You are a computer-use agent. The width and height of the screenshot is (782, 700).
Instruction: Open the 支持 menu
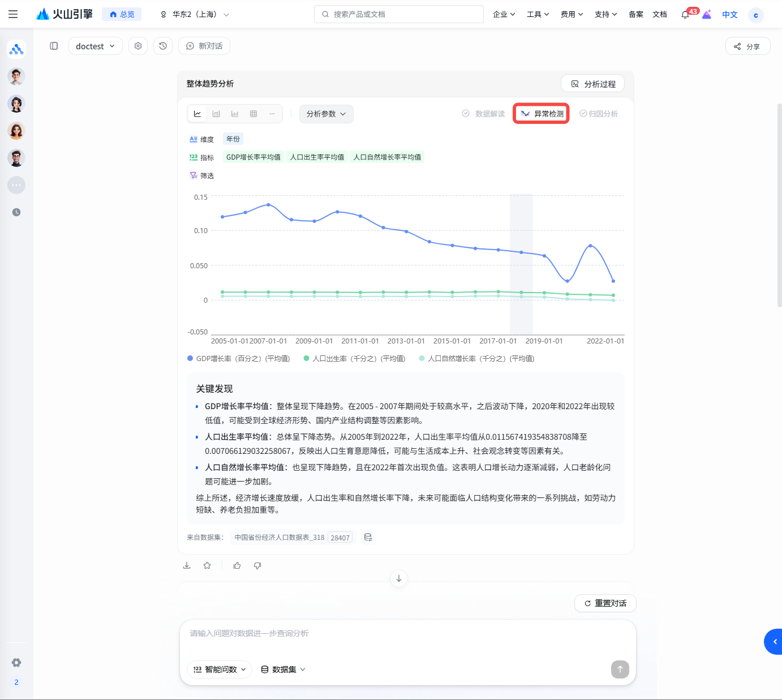(605, 14)
